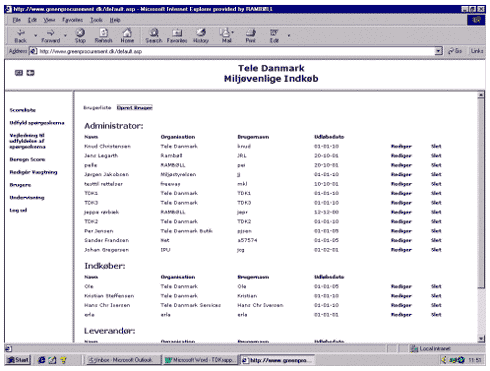Click the Start button on the taskbar
The width and height of the screenshot is (490, 371).
pos(18,360)
